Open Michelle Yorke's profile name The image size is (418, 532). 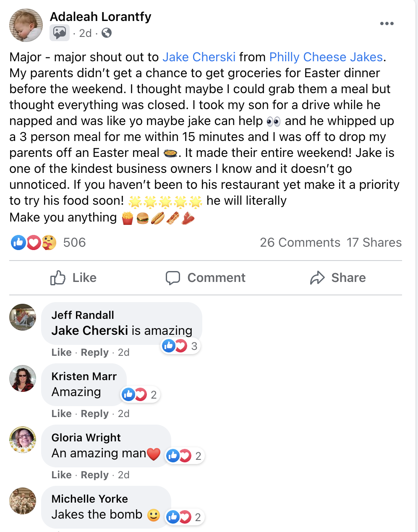(89, 499)
